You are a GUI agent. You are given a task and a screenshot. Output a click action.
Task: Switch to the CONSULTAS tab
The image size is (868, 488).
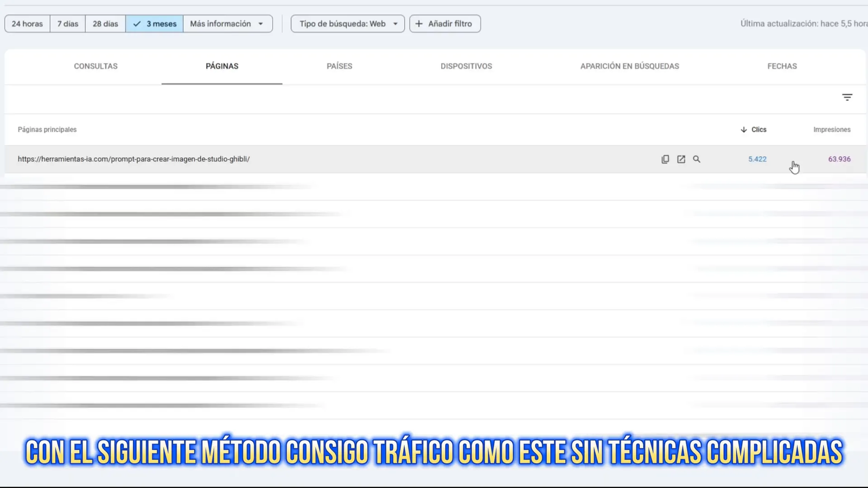pos(95,66)
